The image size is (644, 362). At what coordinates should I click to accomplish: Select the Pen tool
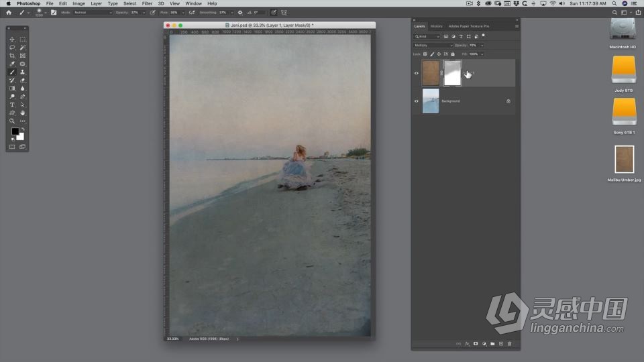(23, 97)
